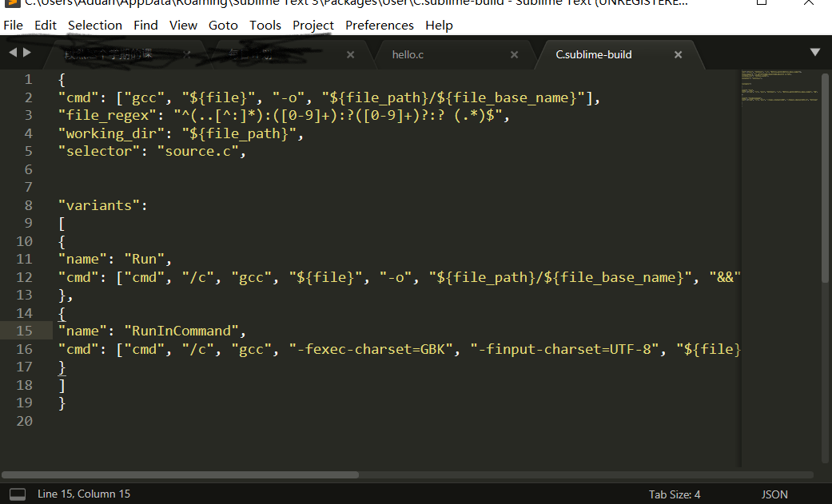Jump via the minimap code preview
This screenshot has height=504, width=832.
[x=780, y=88]
